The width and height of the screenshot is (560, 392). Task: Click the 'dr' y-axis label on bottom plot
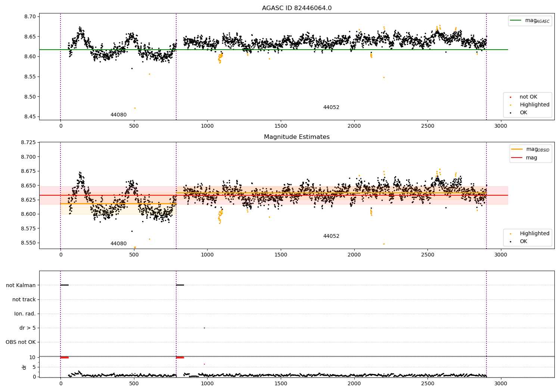(24, 367)
